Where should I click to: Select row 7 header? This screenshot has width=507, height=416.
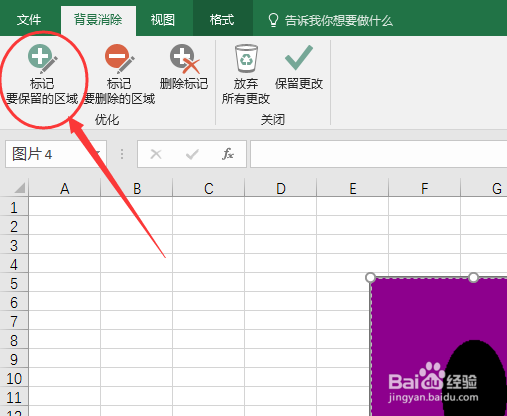[x=14, y=321]
